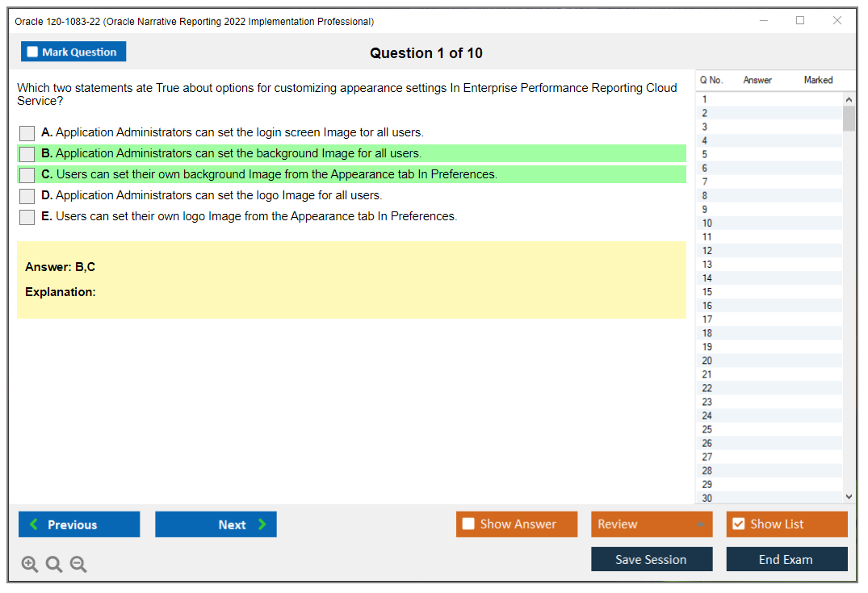Expand the Review dropdown menu
The image size is (868, 593).
point(699,524)
